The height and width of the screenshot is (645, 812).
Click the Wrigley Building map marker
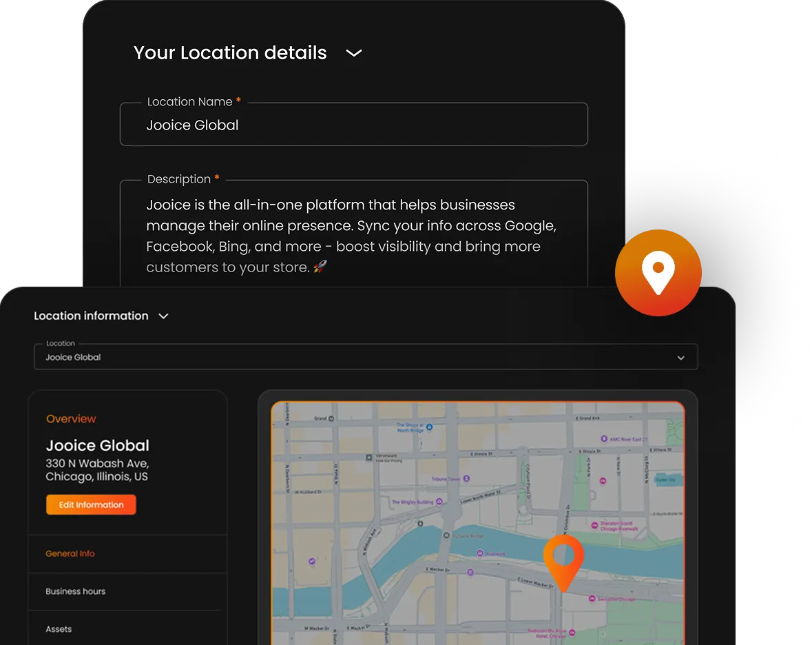(x=439, y=502)
